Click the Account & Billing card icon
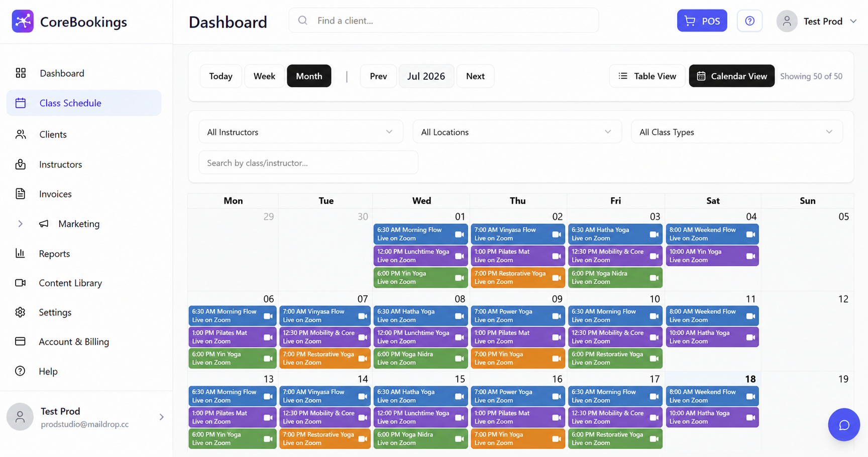 (x=21, y=341)
